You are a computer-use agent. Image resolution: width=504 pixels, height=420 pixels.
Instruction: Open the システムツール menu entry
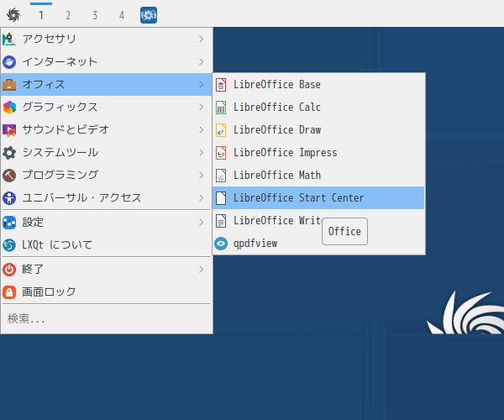107,153
